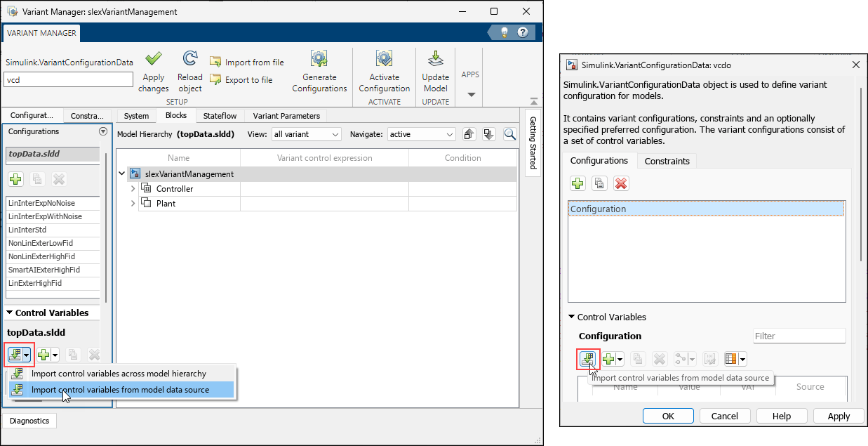The image size is (868, 446).
Task: Open the Getting Started side tab
Action: click(x=533, y=143)
